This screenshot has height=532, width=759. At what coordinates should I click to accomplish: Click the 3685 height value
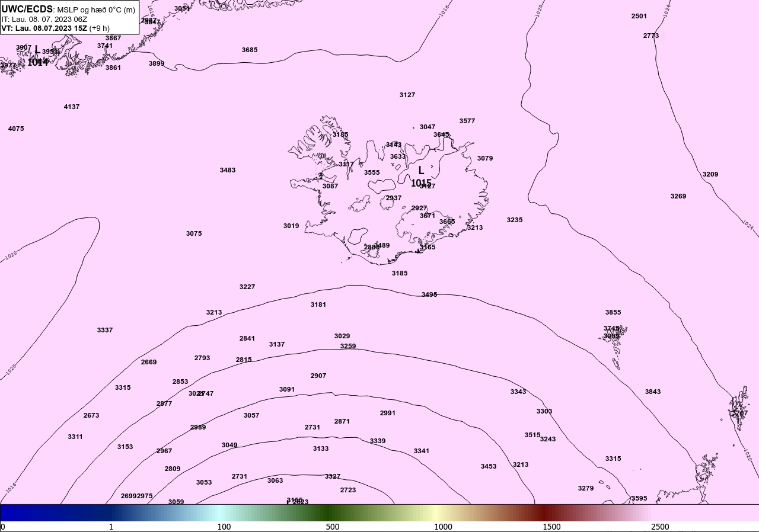250,50
